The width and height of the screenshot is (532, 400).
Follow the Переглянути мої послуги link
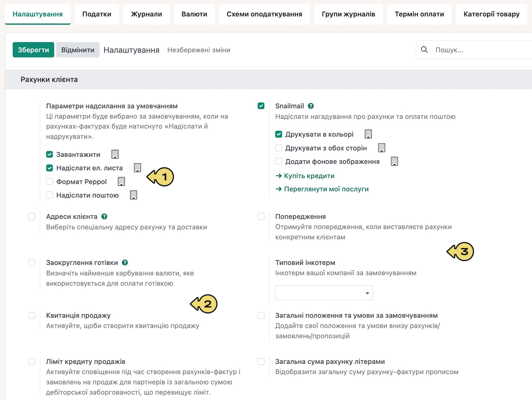(x=322, y=189)
